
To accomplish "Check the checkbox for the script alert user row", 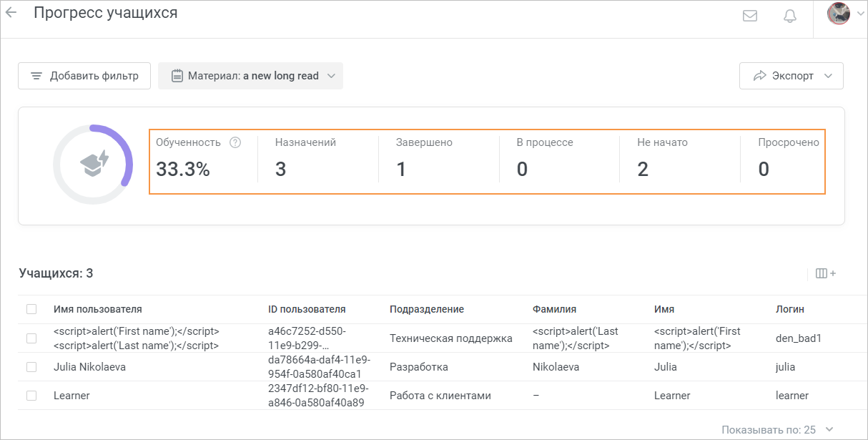I will click(x=31, y=338).
